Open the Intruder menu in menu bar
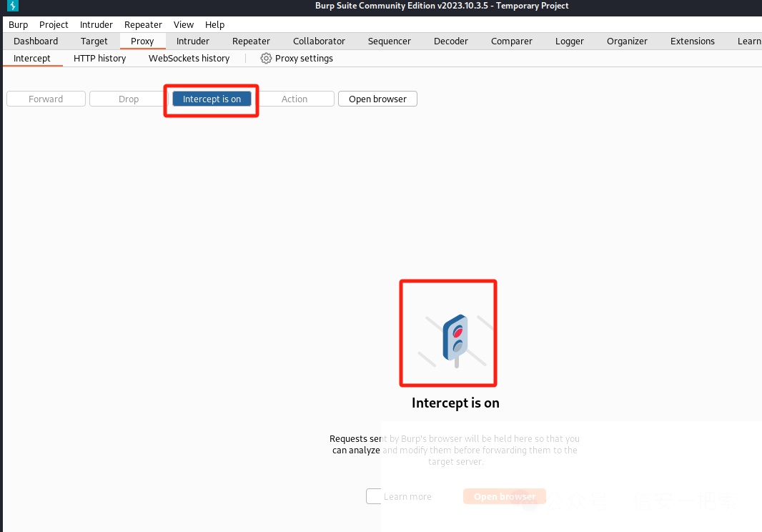The width and height of the screenshot is (762, 532). (x=97, y=25)
